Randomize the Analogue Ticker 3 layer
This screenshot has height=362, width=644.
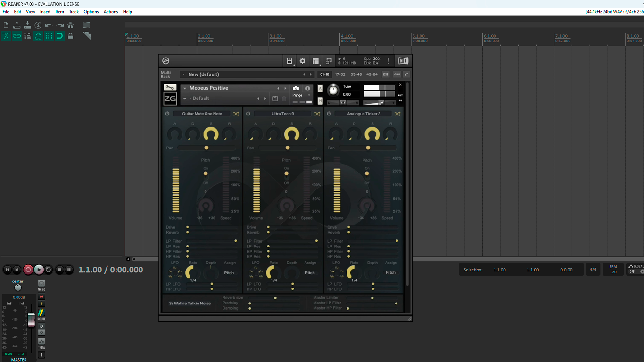point(397,114)
